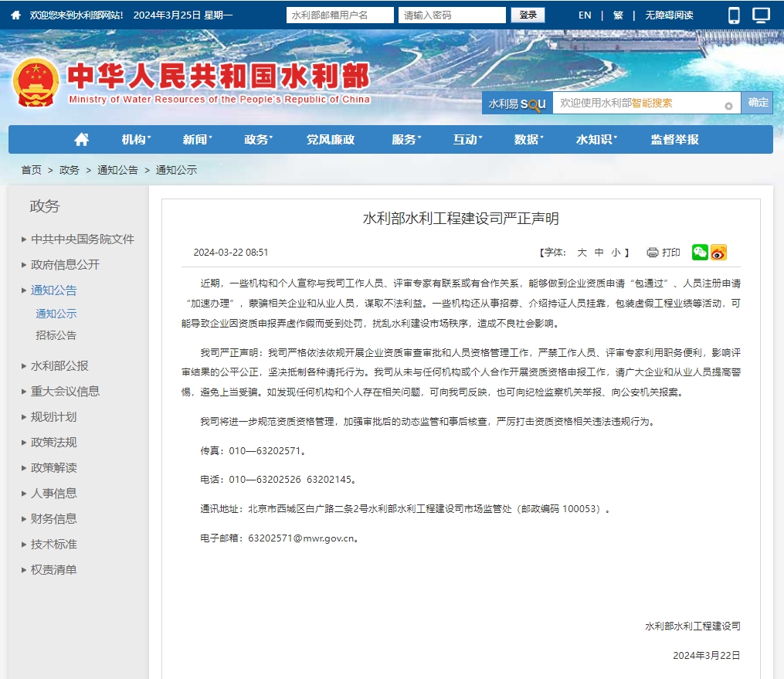Share article via Weibo icon
784x679 pixels.
pyautogui.click(x=718, y=253)
